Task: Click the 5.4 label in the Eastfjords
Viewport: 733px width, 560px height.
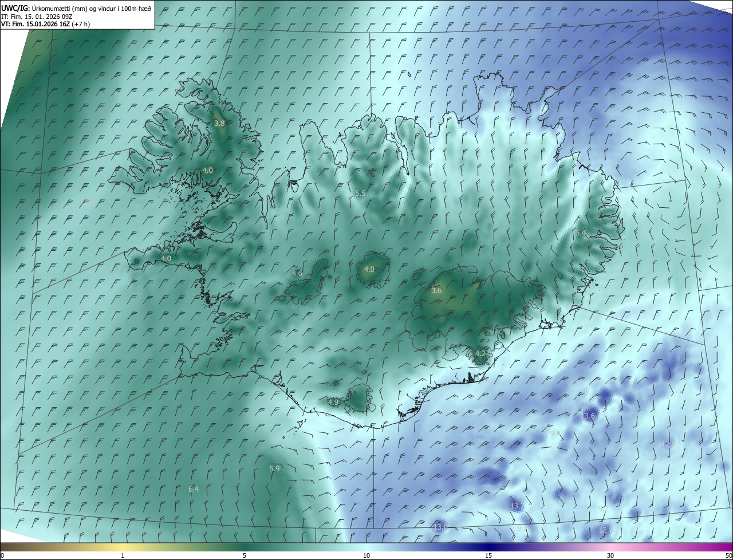Action: pos(581,233)
